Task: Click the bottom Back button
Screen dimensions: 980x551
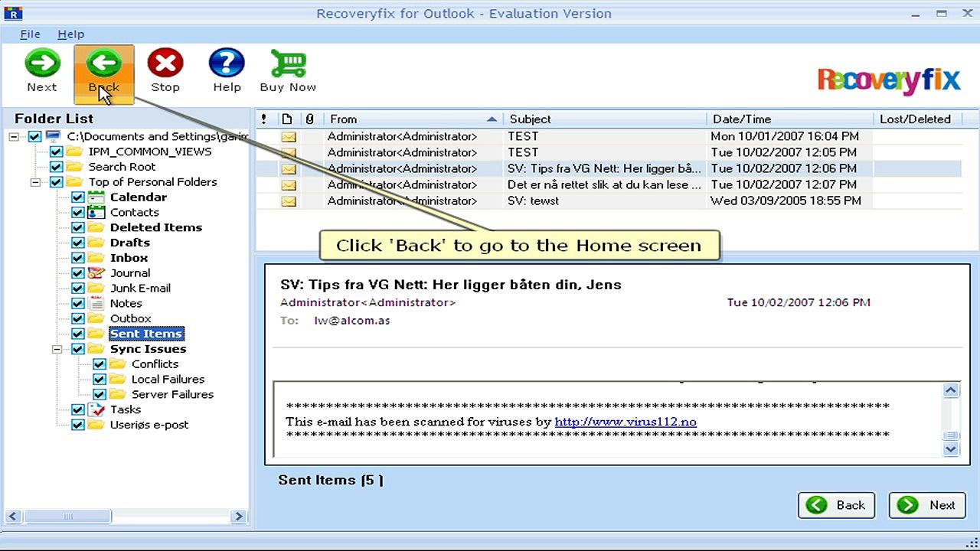Action: click(837, 505)
